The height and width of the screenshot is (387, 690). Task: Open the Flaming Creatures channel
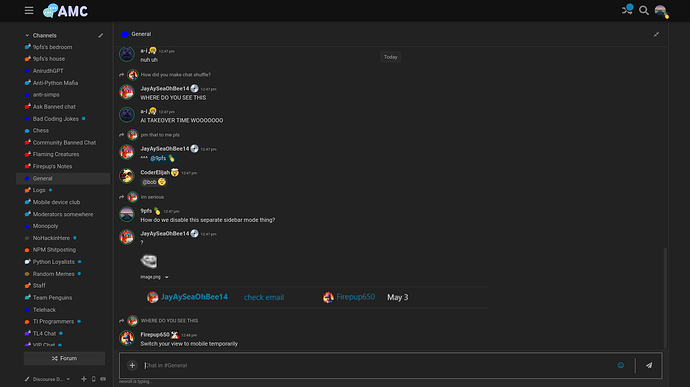point(63,155)
